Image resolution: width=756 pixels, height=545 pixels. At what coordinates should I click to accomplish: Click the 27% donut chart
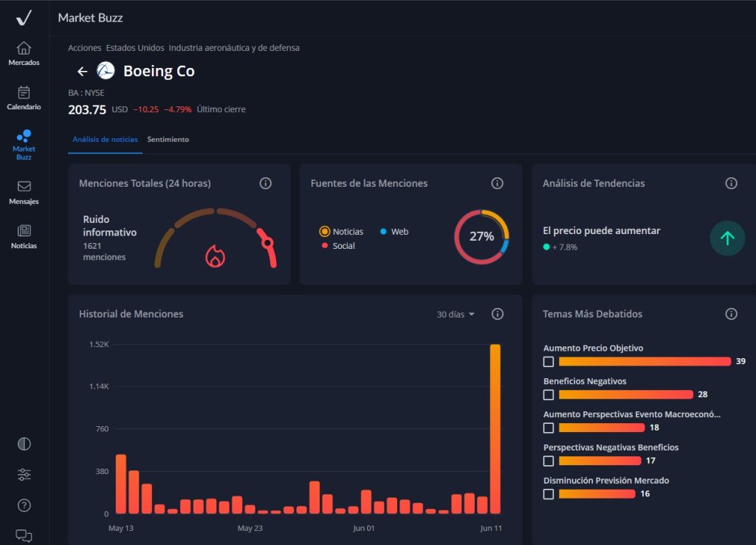pyautogui.click(x=481, y=236)
